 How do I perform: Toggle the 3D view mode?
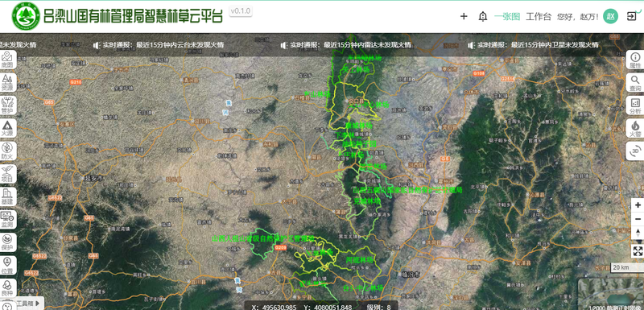point(635,151)
